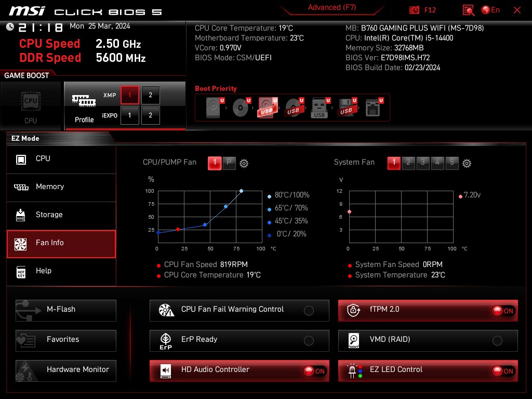Enable iEXPO profile 1
Image resolution: width=532 pixels, height=399 pixels.
click(129, 115)
